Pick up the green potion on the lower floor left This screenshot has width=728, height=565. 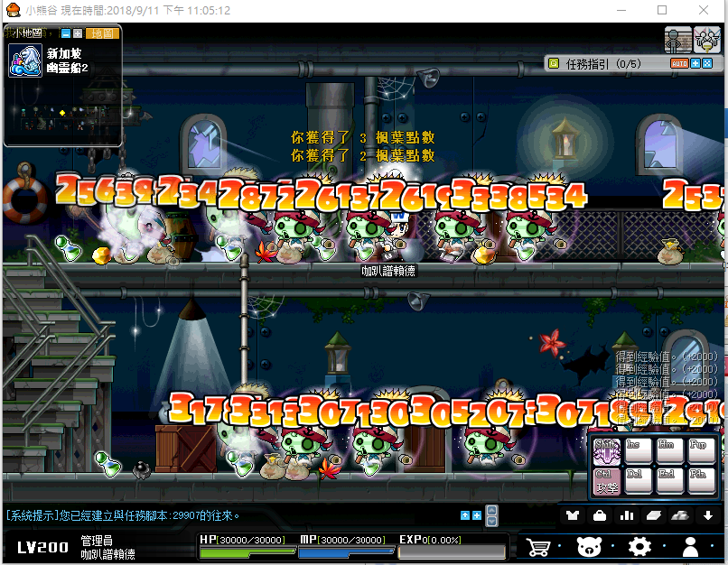108,465
